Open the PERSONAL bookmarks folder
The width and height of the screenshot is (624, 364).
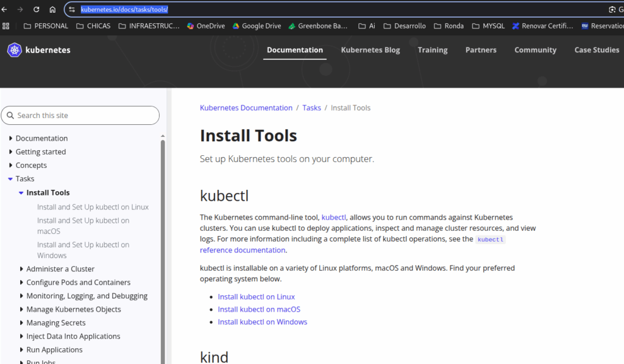pos(46,26)
